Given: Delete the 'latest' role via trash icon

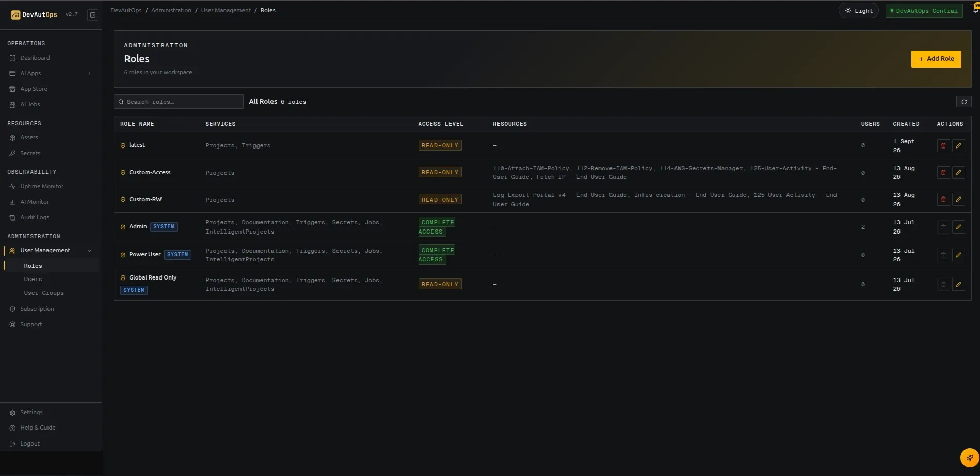Looking at the screenshot, I should pyautogui.click(x=943, y=145).
